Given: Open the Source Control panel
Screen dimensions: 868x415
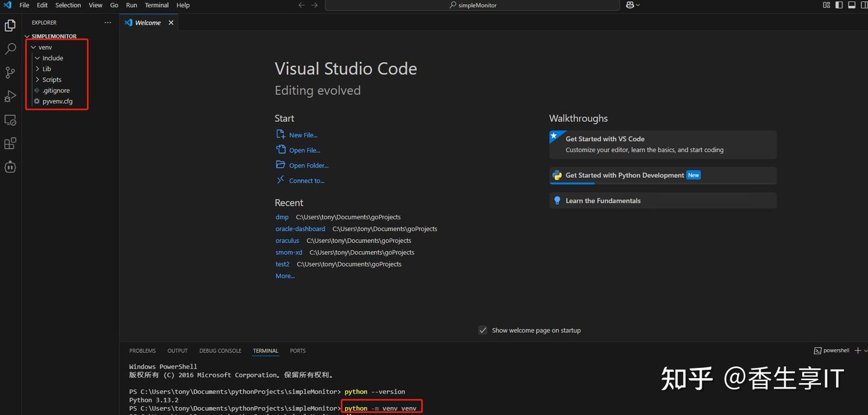Looking at the screenshot, I should click(x=10, y=72).
